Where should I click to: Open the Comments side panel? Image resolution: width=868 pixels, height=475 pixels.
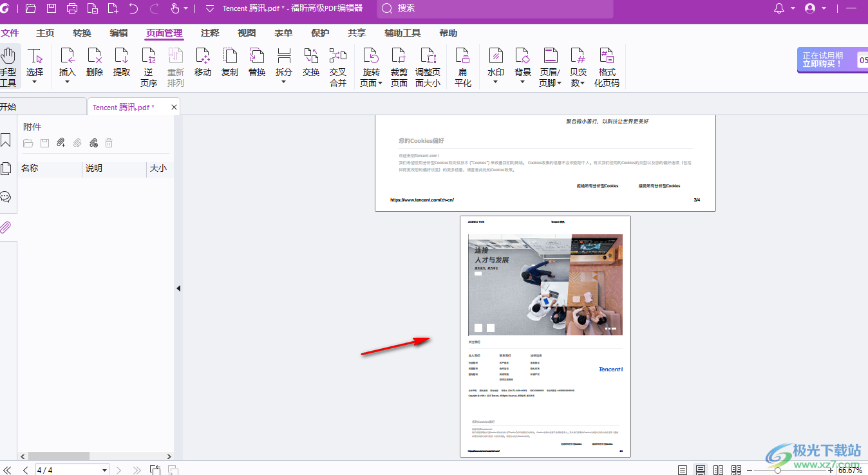[6, 197]
